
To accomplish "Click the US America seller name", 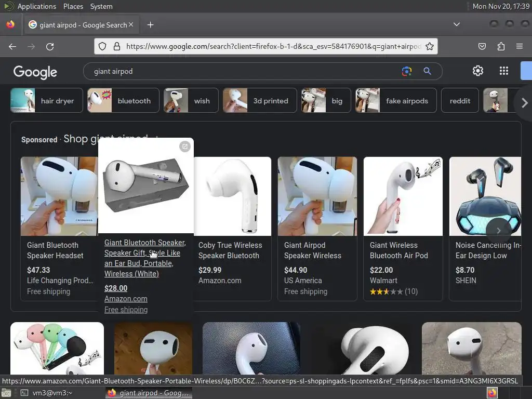I will coord(303,281).
